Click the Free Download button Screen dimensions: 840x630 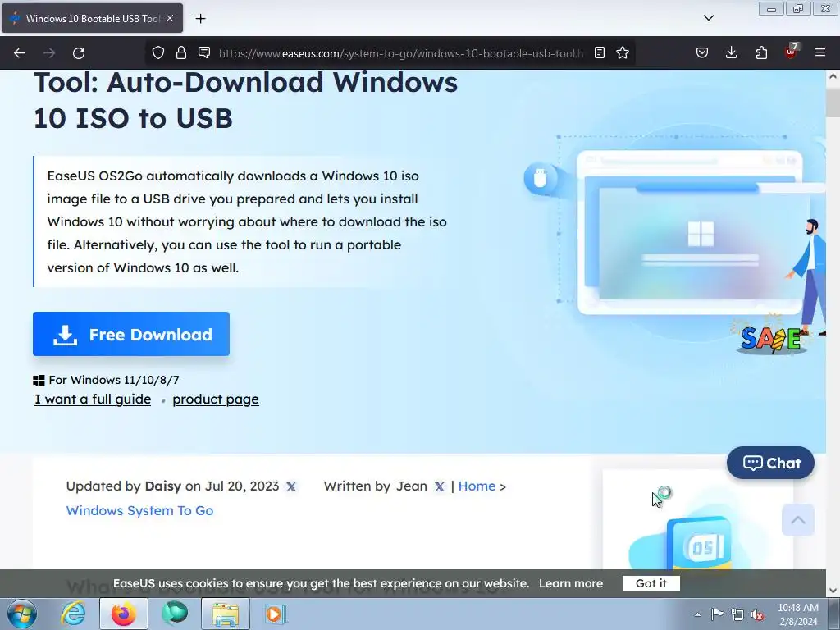[x=131, y=334]
